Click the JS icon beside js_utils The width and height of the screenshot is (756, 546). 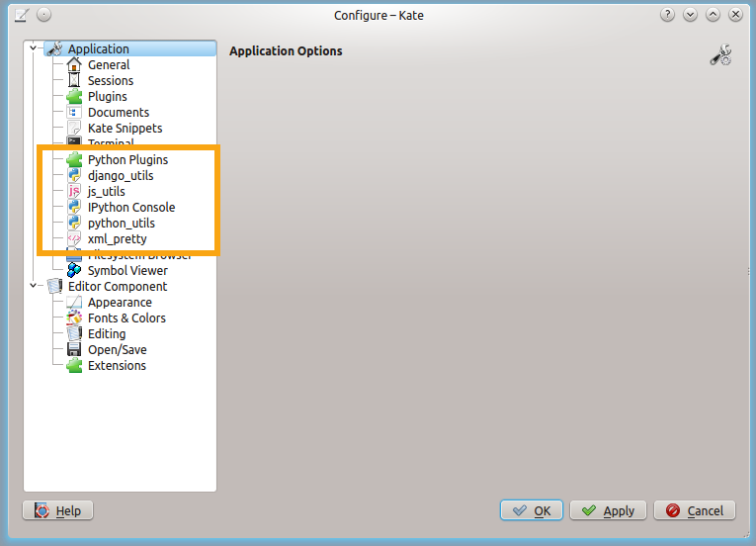[74, 191]
